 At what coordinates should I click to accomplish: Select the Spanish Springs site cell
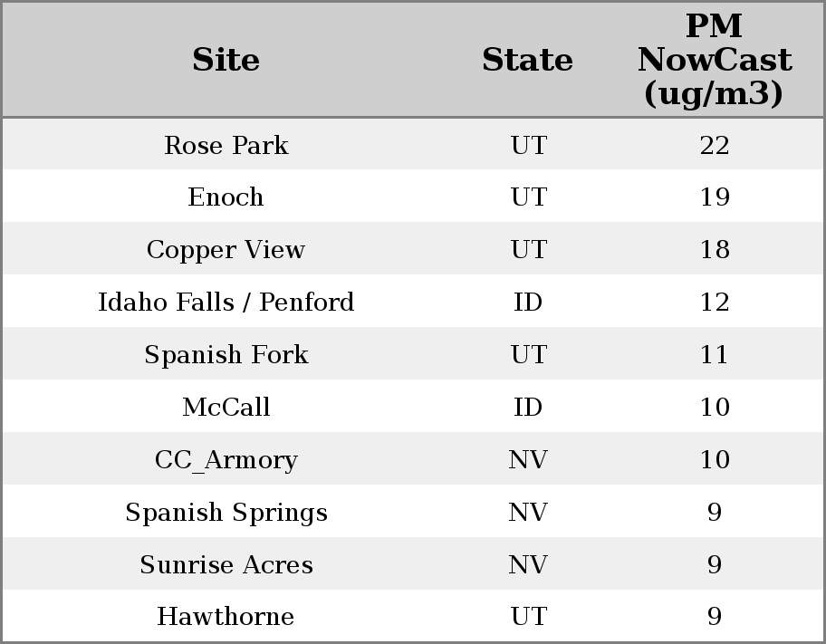226,513
